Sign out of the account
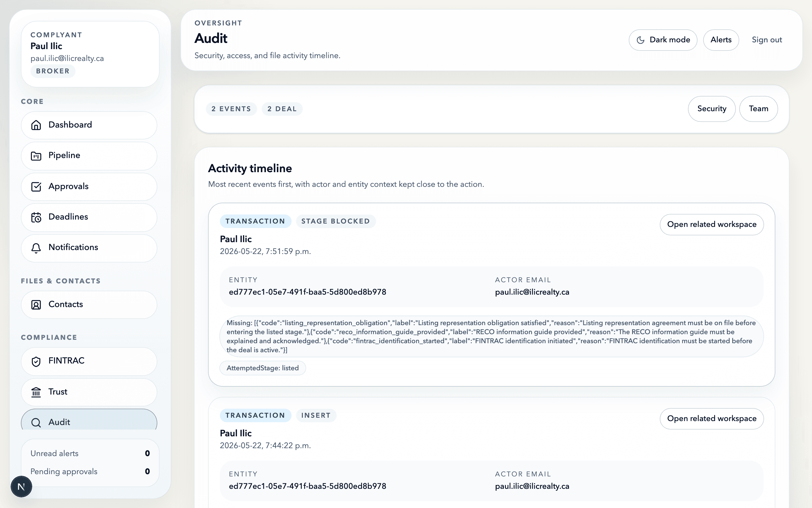 767,40
